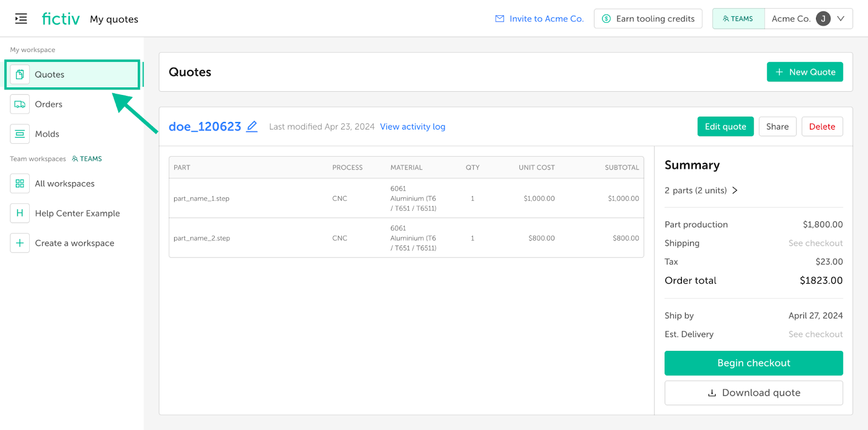Click the envelope icon beside Invite to Acme Co.
Image resolution: width=868 pixels, height=430 pixels.
[500, 18]
